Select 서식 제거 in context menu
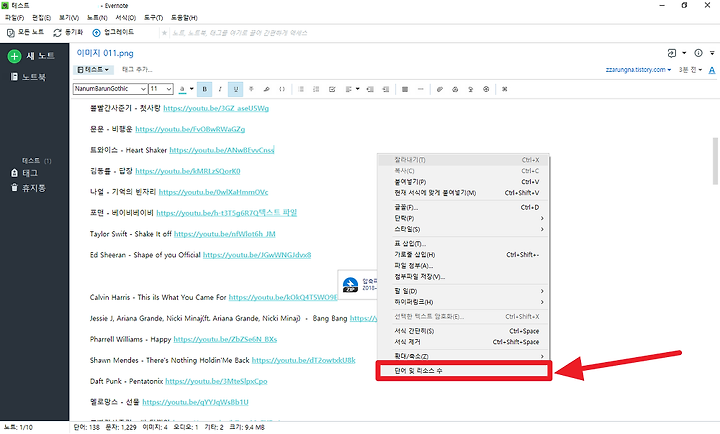 (x=464, y=342)
